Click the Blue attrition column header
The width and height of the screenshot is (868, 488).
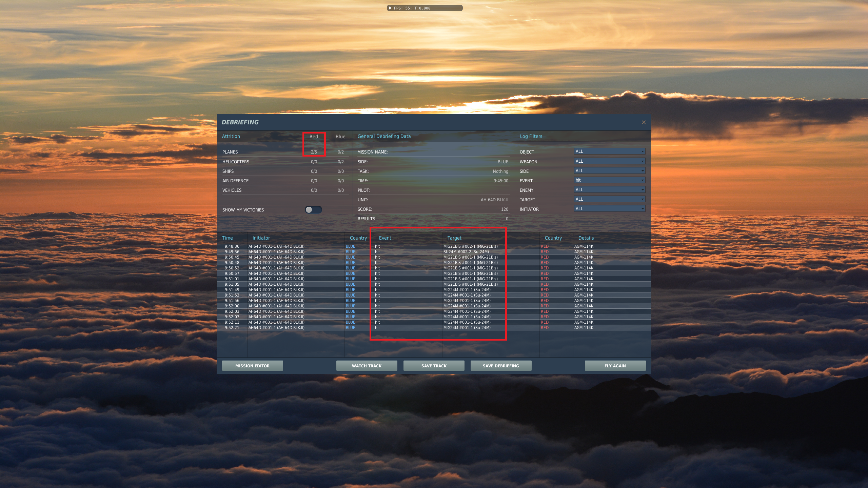[x=340, y=137]
